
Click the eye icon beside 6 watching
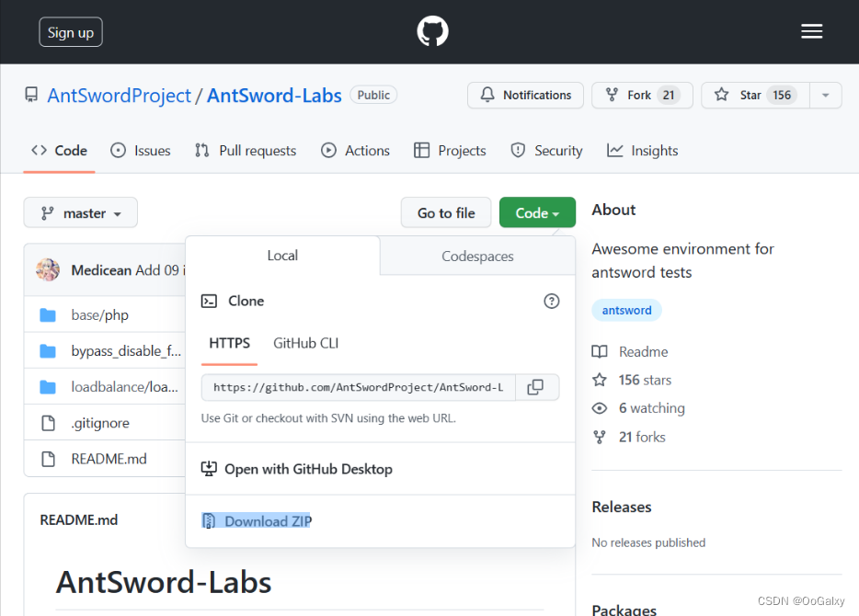tap(600, 408)
